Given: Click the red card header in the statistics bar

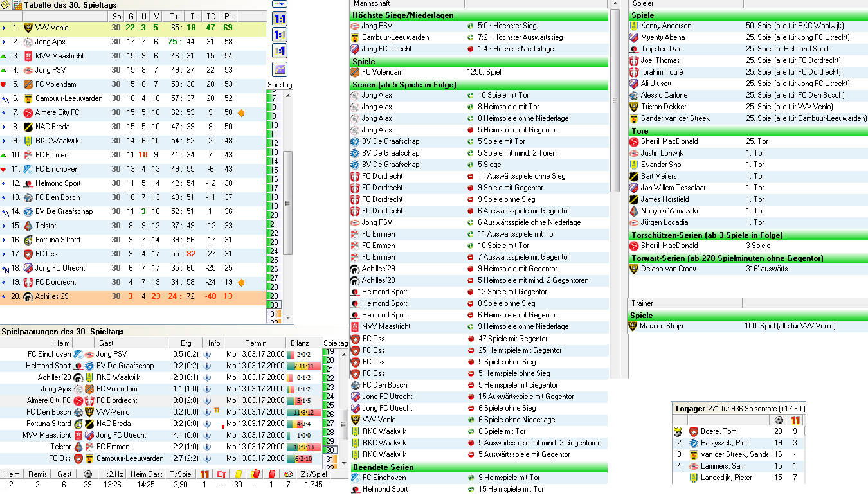Looking at the screenshot, I should click(x=271, y=474).
